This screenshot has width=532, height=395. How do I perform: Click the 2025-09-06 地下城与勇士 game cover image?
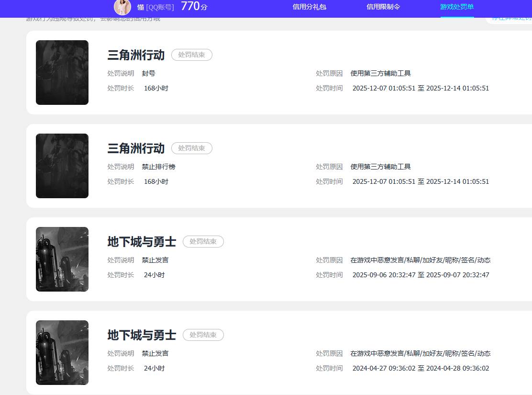[x=62, y=259]
